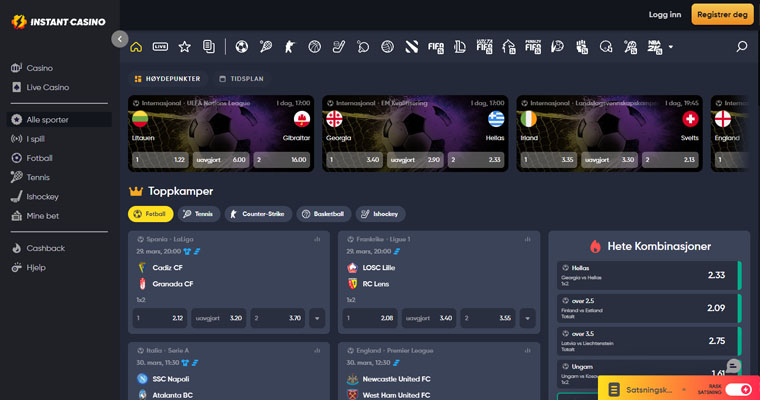Switch to the Høydepunkter tab

tap(167, 79)
